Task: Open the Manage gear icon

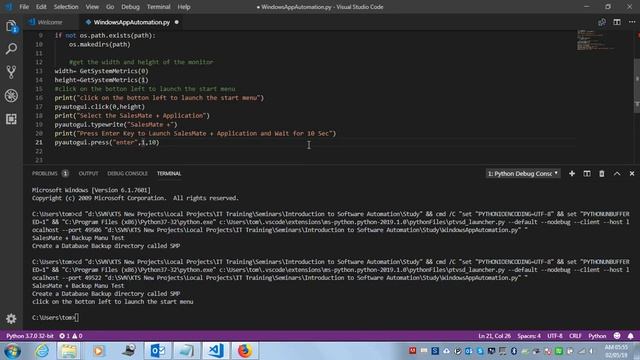Action: tap(11, 318)
